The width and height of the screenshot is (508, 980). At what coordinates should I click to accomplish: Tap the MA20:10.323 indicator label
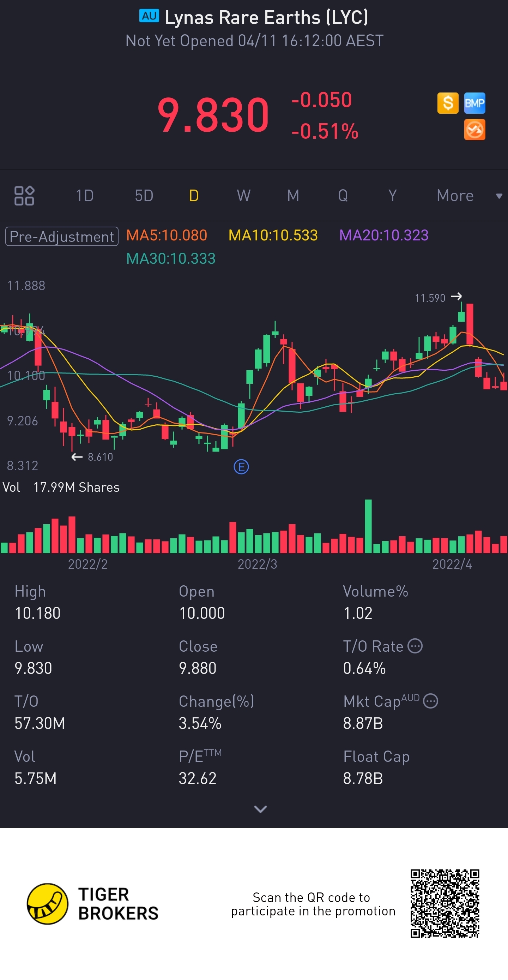coord(384,235)
